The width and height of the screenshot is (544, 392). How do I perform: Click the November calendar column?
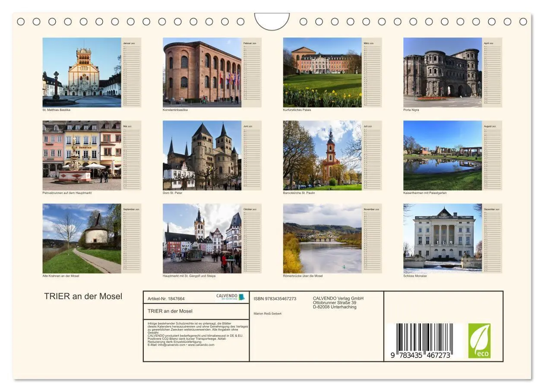tap(372, 238)
